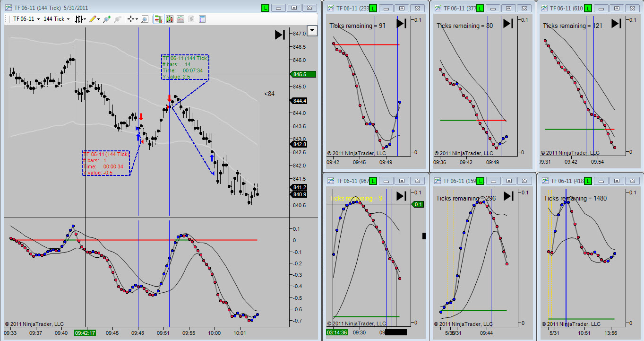
Task: Click the title icon of 610 tick window
Action: coord(544,8)
